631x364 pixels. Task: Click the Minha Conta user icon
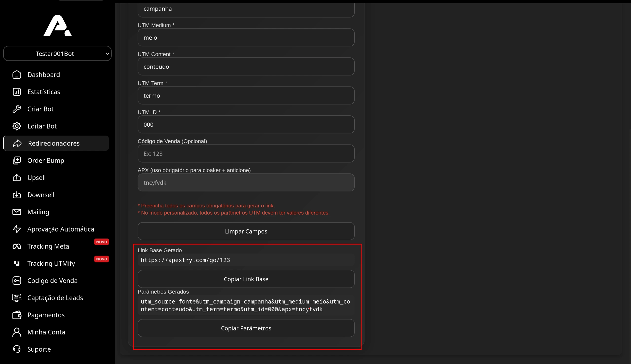tap(17, 332)
